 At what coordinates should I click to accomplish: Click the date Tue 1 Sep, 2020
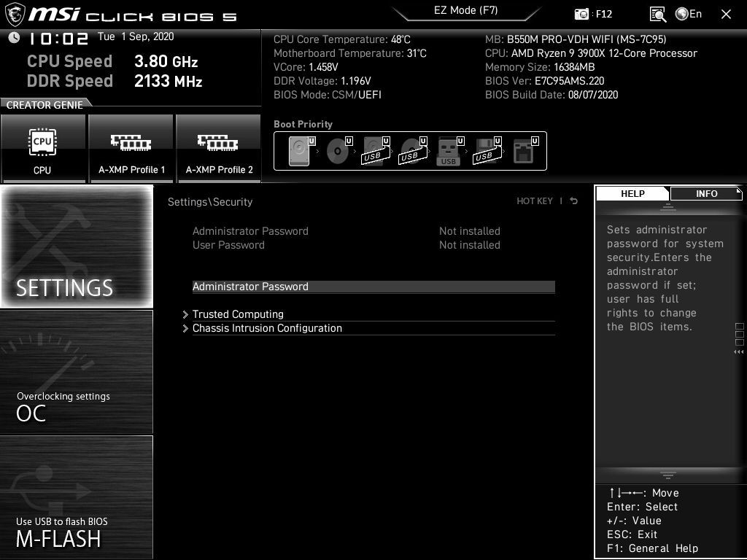136,36
